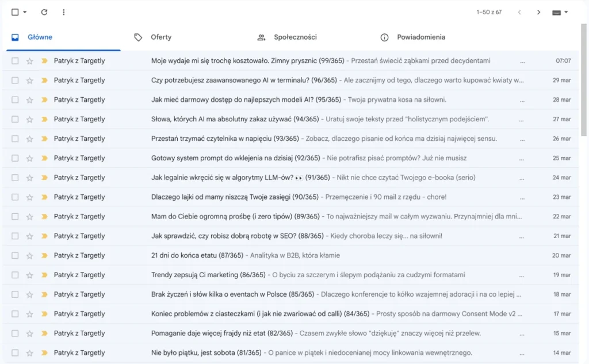Open the more options three-dot menu

coord(64,12)
